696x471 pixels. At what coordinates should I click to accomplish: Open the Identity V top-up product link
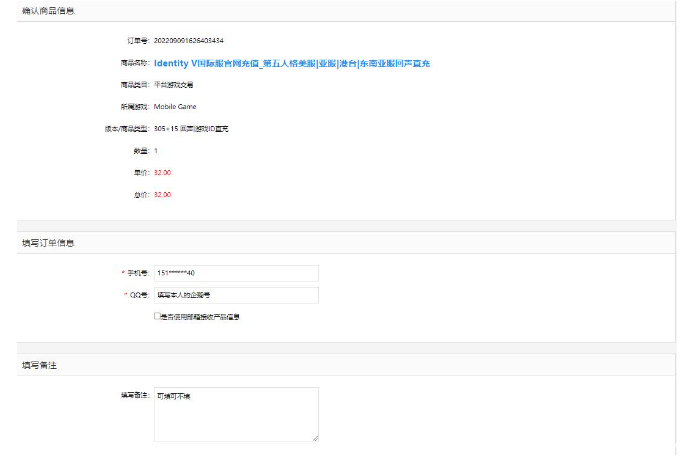[x=291, y=63]
